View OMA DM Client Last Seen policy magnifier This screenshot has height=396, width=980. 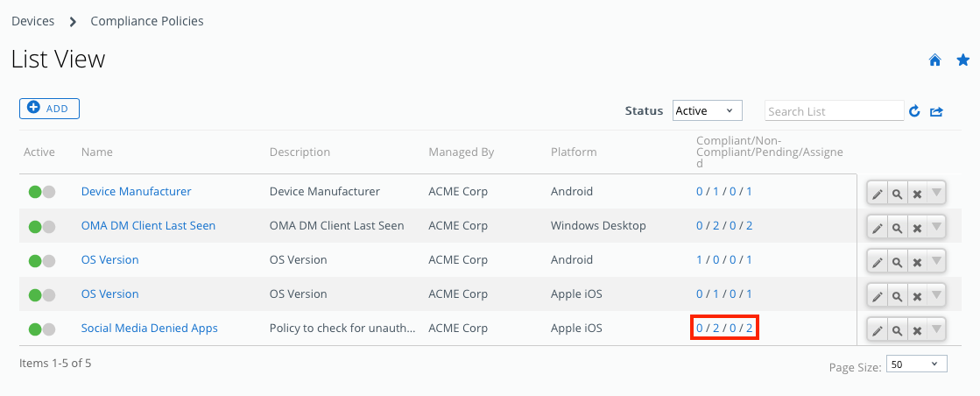[x=897, y=228]
